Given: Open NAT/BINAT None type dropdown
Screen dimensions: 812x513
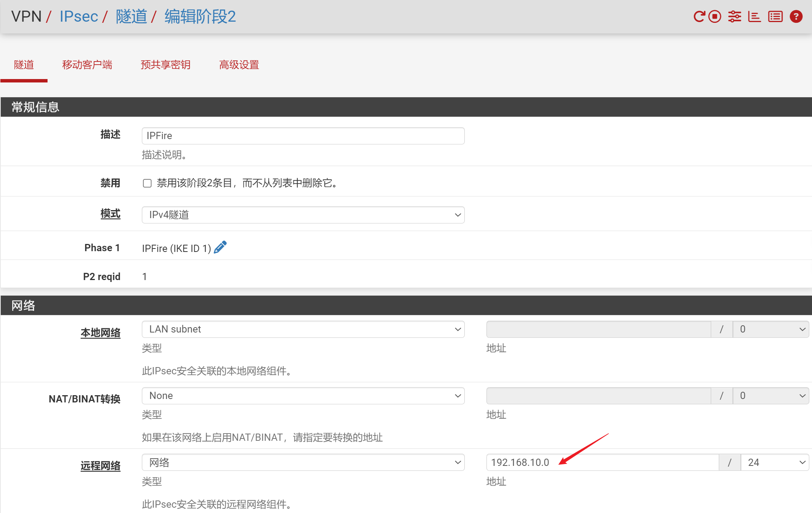Looking at the screenshot, I should click(303, 396).
